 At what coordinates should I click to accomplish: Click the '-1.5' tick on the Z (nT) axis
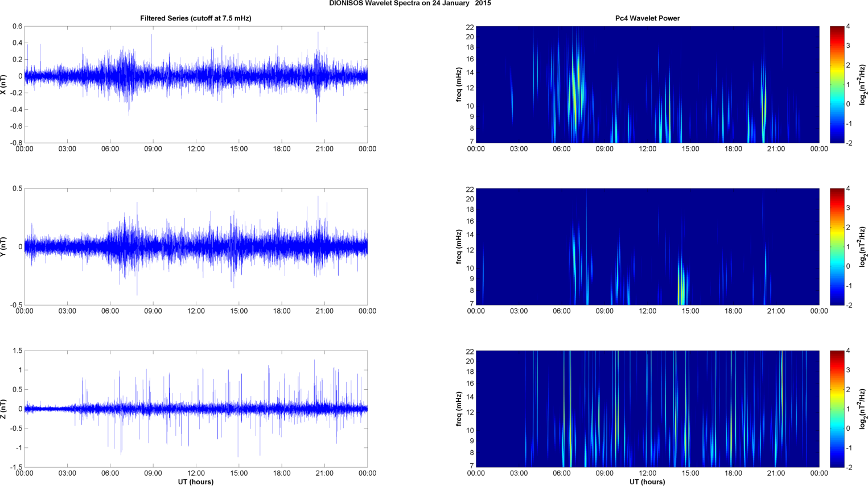tap(15, 468)
